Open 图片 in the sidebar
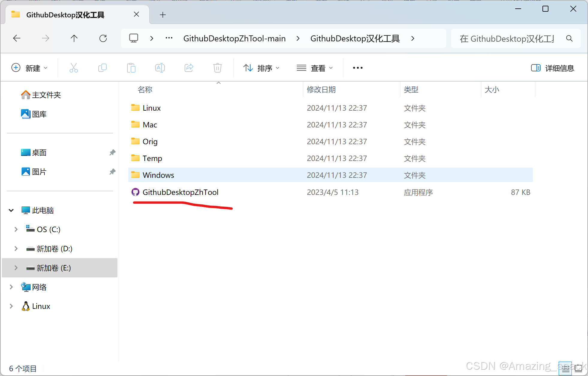This screenshot has height=376, width=588. (x=34, y=172)
